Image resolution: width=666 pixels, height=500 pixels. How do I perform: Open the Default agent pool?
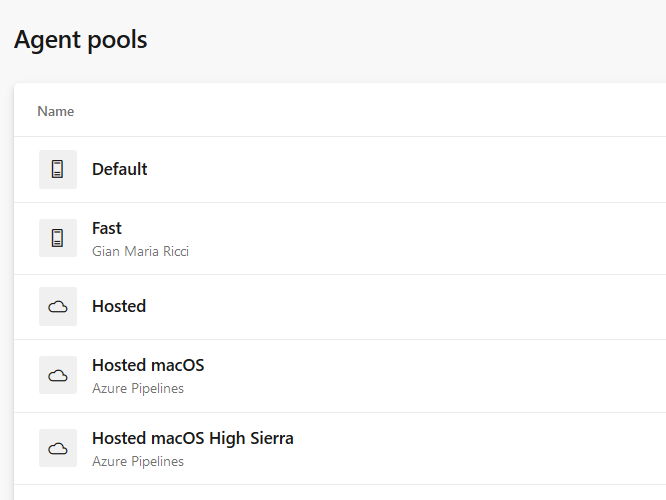point(119,169)
